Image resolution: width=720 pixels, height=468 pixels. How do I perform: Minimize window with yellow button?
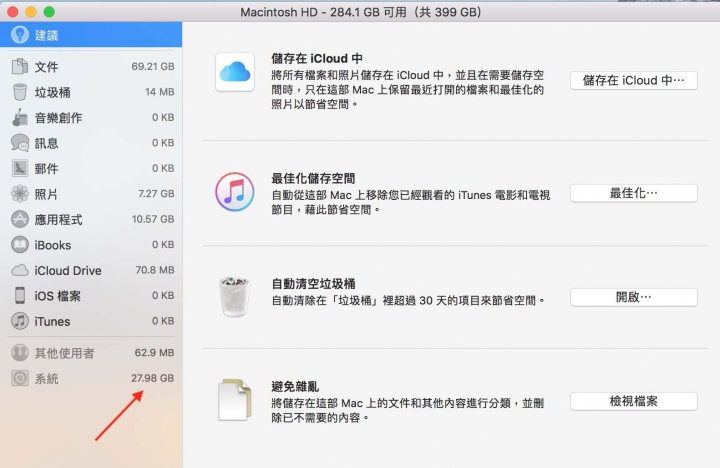pyautogui.click(x=31, y=11)
